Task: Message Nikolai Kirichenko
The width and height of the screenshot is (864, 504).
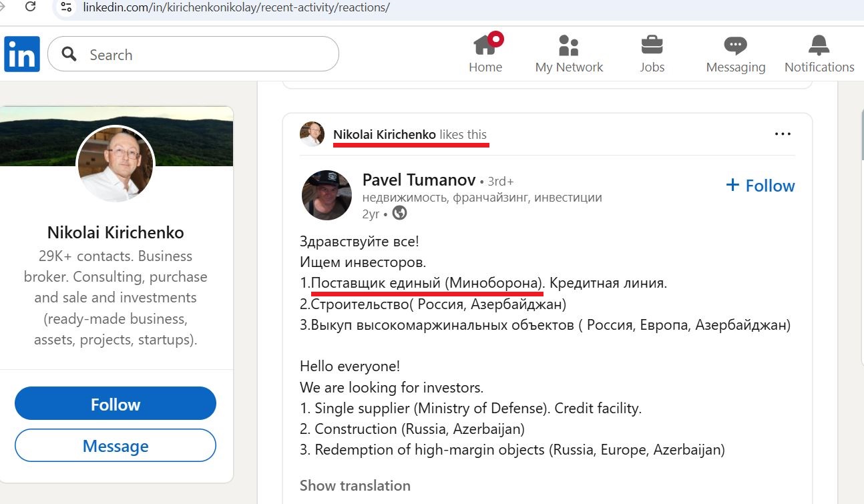Action: (116, 445)
